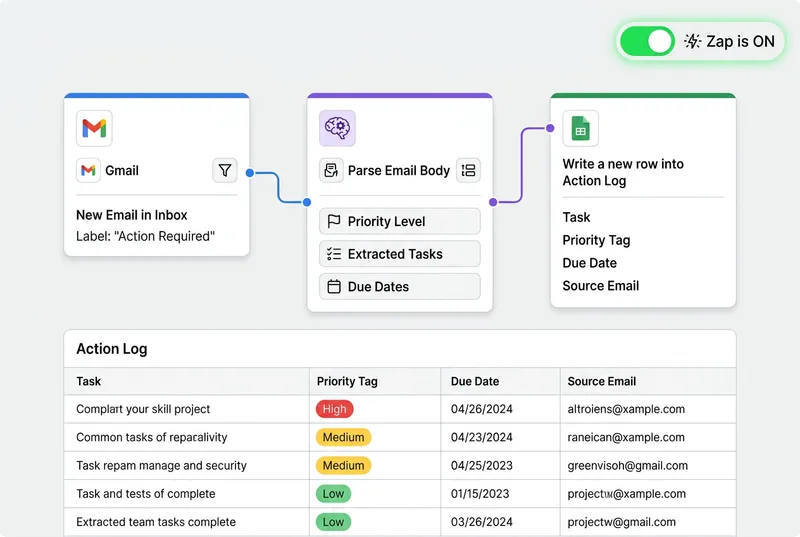Click the Priority Level flag icon
The height and width of the screenshot is (537, 800).
[x=334, y=222]
